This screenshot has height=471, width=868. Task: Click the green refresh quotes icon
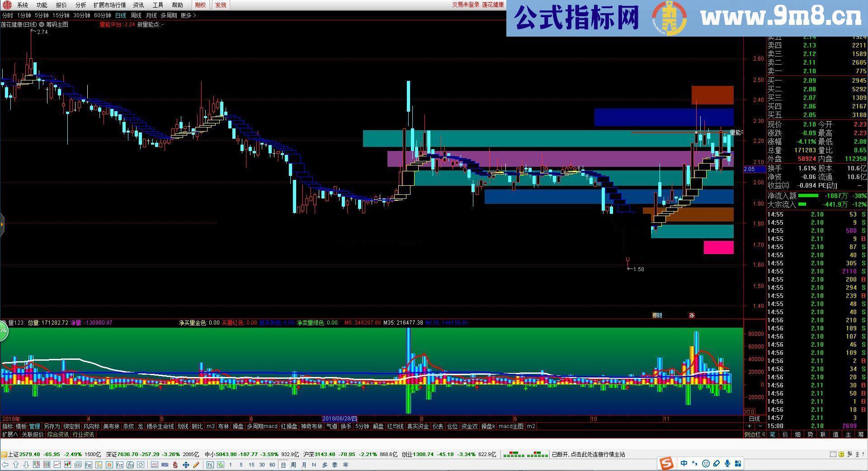(221, 465)
